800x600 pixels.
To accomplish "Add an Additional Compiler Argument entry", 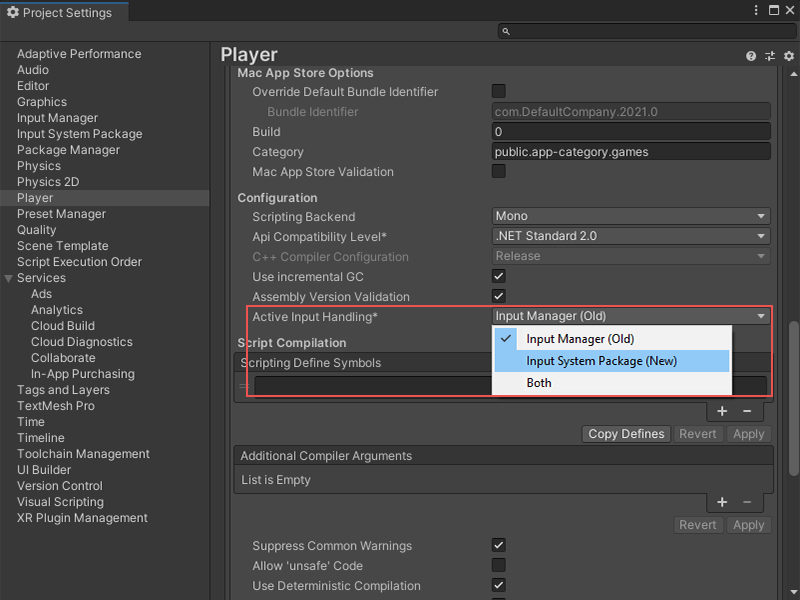I will click(x=722, y=502).
